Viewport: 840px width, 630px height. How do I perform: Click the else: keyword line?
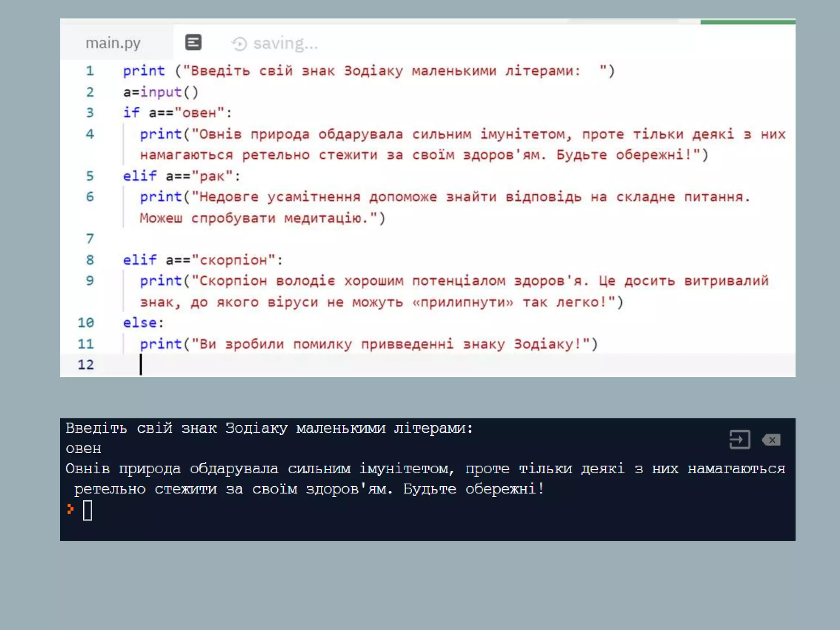tap(143, 323)
